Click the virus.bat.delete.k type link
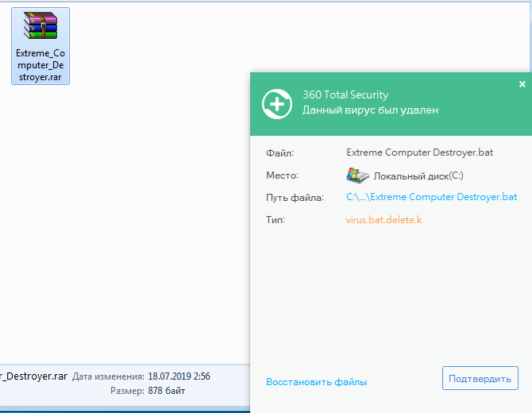Viewport: 532px width, 413px height. (384, 220)
